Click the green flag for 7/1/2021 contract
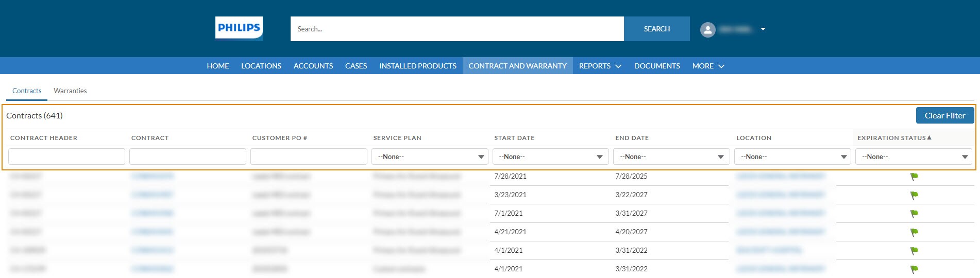 (914, 214)
